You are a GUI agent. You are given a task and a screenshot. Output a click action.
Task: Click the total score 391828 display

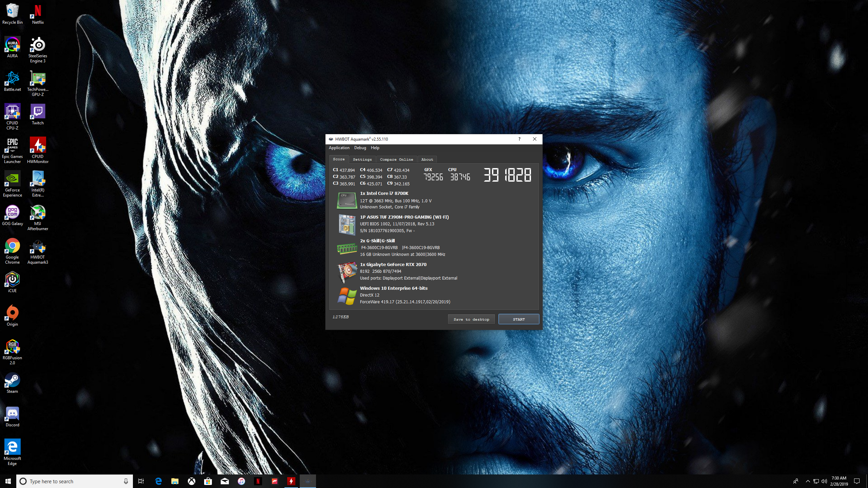coord(507,175)
